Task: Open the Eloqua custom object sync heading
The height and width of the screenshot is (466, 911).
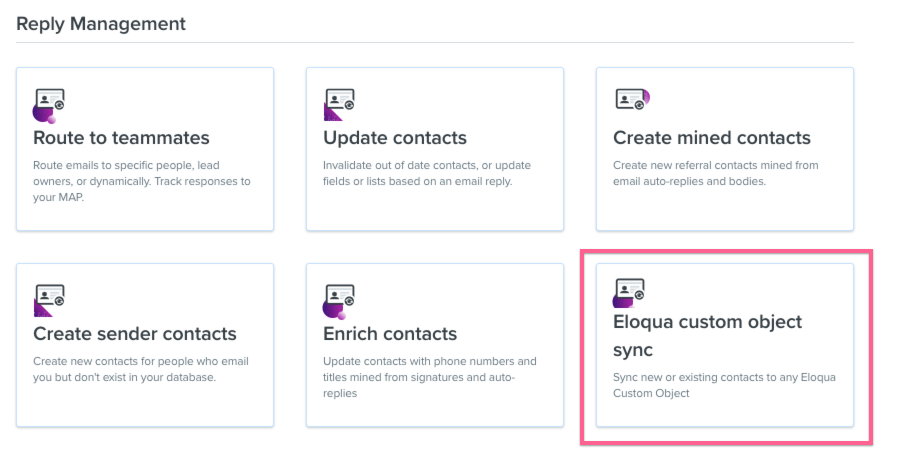Action: pos(708,336)
